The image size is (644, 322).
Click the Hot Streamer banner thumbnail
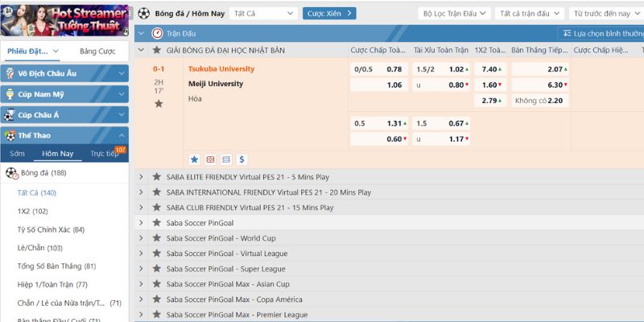[x=64, y=19]
